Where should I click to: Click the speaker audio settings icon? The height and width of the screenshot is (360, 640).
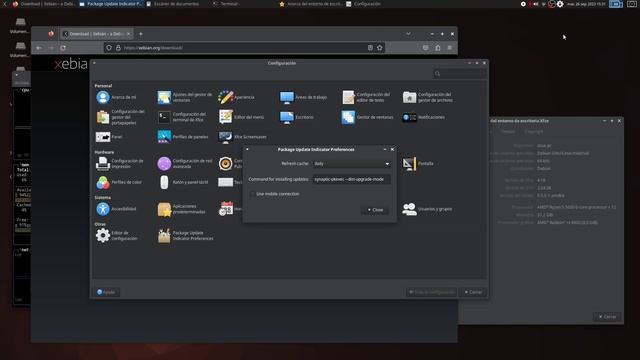pyautogui.click(x=225, y=164)
